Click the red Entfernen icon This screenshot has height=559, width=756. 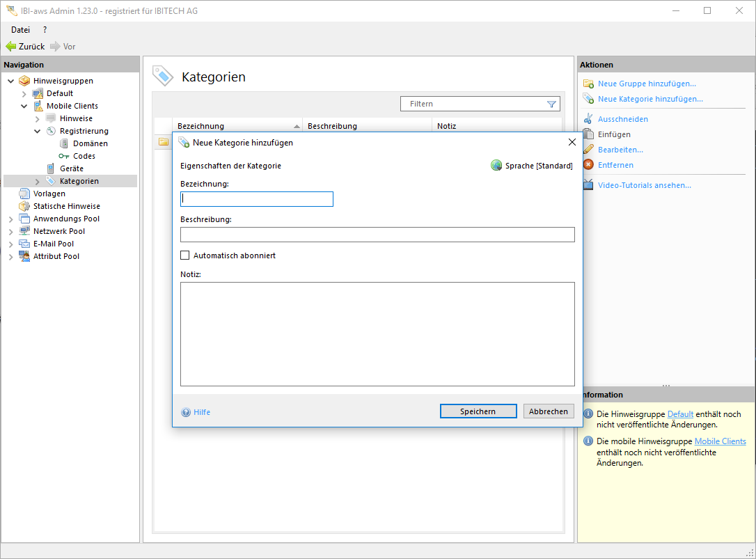click(x=588, y=165)
